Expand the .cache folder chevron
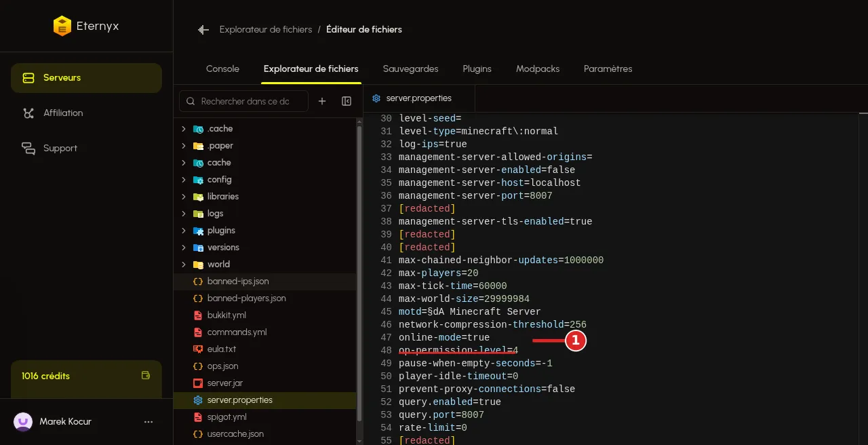This screenshot has height=445, width=868. [x=183, y=129]
